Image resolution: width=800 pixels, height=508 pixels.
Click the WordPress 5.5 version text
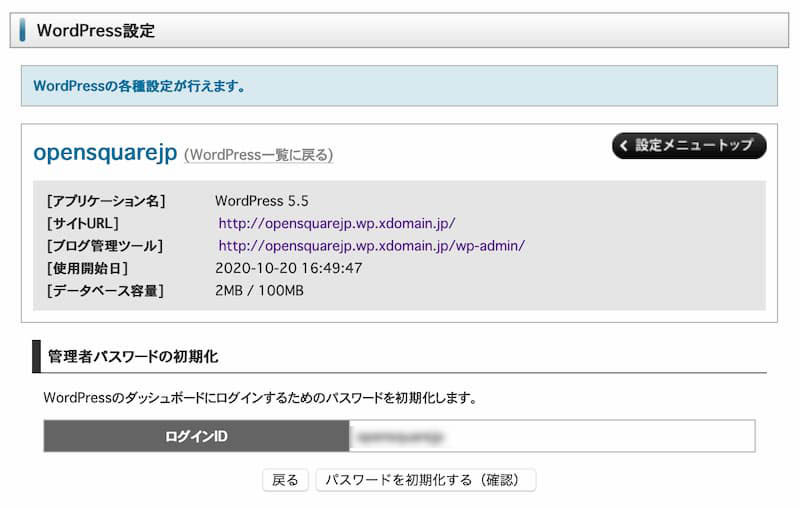click(261, 201)
